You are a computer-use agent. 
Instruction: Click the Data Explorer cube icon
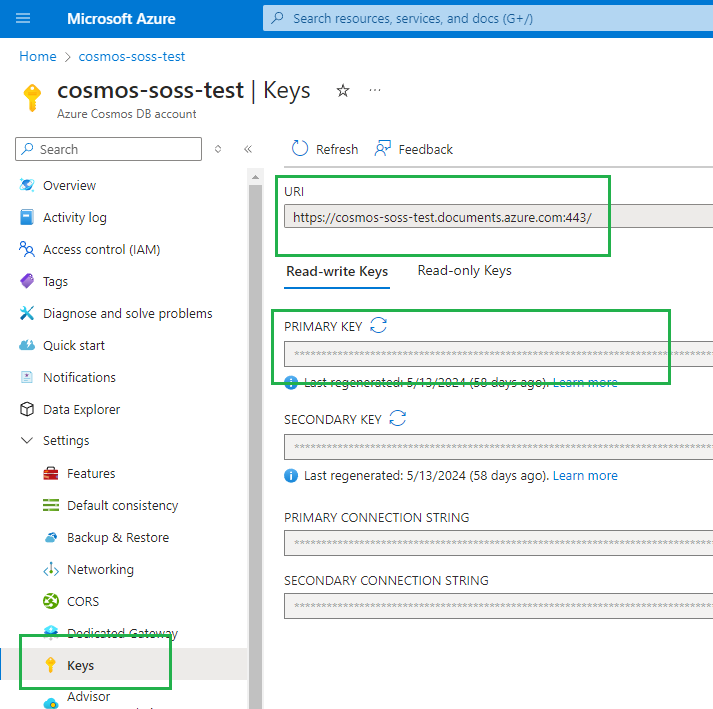pyautogui.click(x=27, y=409)
